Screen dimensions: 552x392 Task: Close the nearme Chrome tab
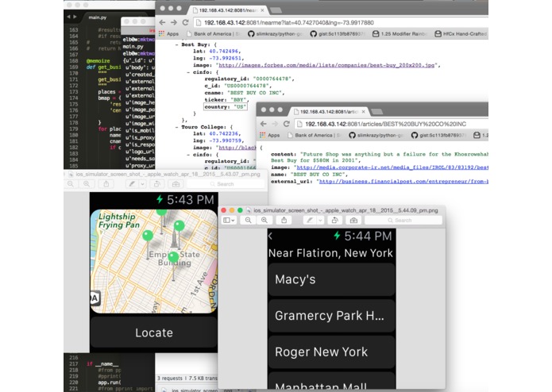[262, 10]
